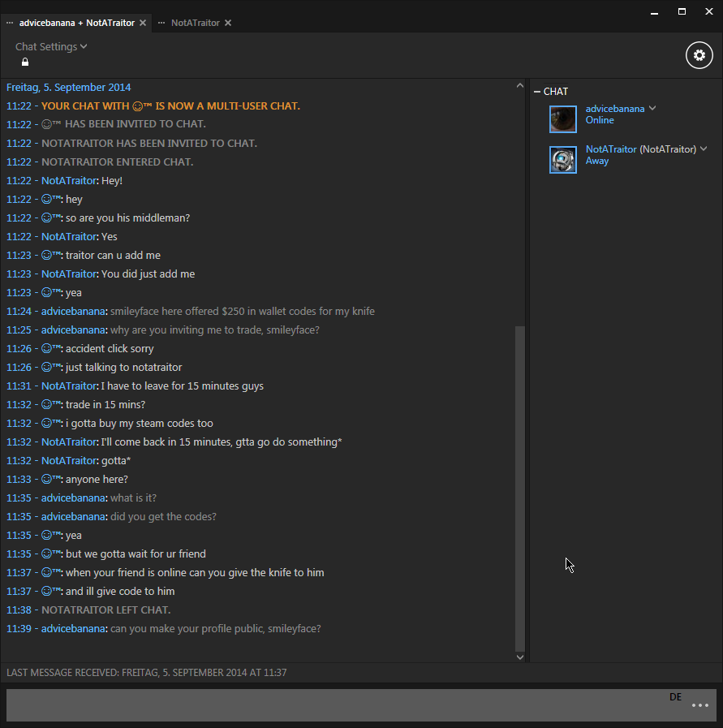The width and height of the screenshot is (723, 728).
Task: Open the dropdown arrow beside advicebanana
Action: [x=652, y=109]
